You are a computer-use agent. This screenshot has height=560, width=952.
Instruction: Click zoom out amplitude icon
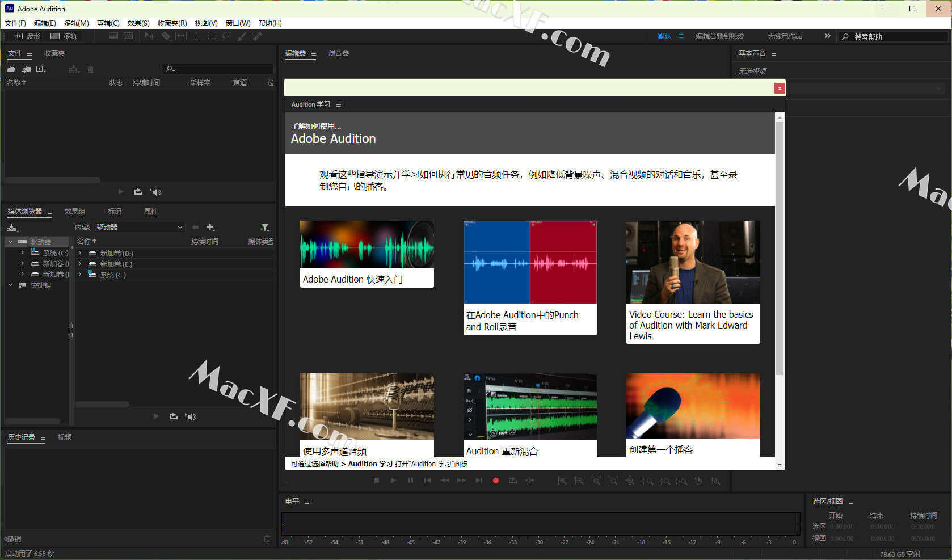tap(579, 481)
